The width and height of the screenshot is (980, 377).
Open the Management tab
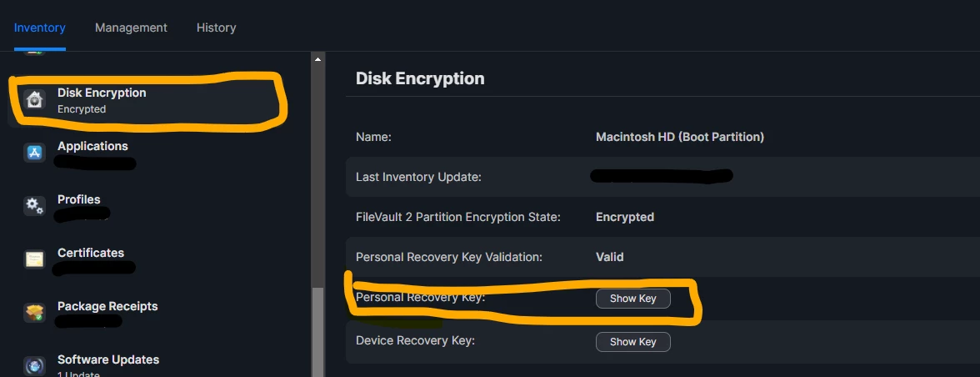pyautogui.click(x=131, y=28)
